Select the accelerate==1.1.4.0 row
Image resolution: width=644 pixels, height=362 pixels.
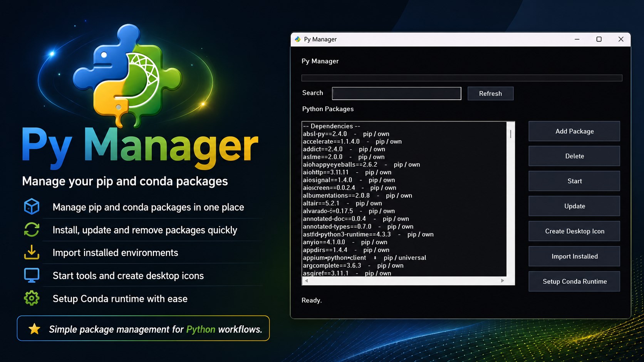click(x=404, y=142)
